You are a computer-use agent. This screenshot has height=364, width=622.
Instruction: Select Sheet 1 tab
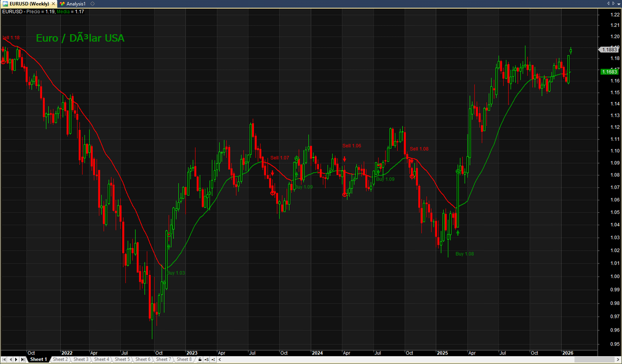coord(38,359)
